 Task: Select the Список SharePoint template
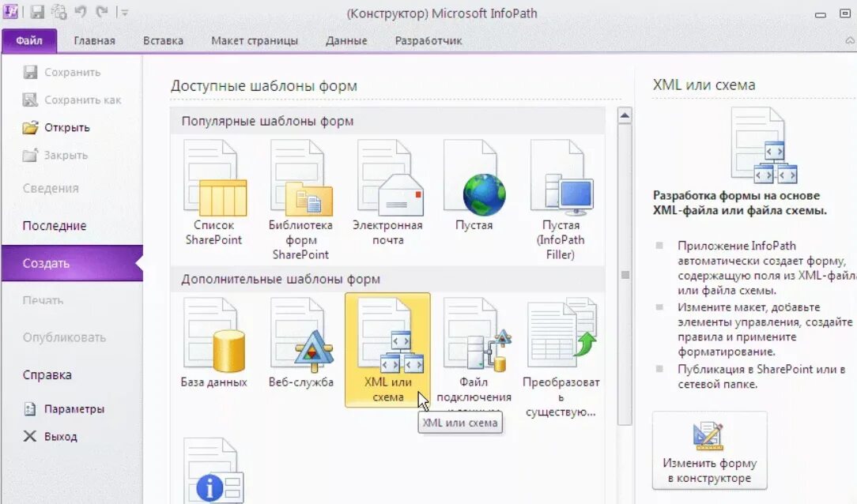click(213, 194)
